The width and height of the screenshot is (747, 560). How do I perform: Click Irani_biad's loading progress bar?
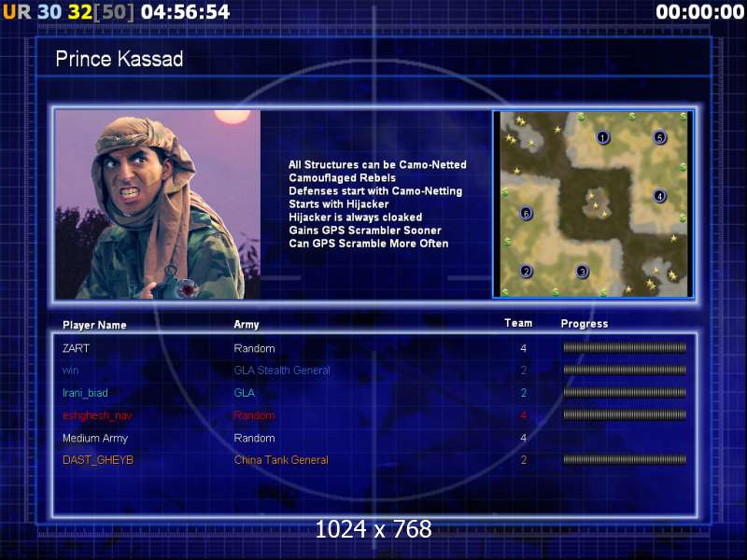tap(625, 393)
